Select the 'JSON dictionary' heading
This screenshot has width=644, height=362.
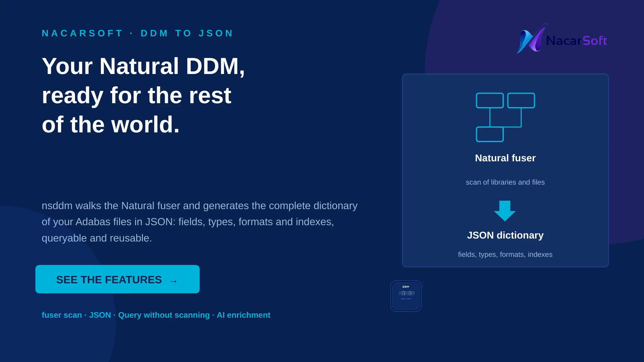click(505, 235)
